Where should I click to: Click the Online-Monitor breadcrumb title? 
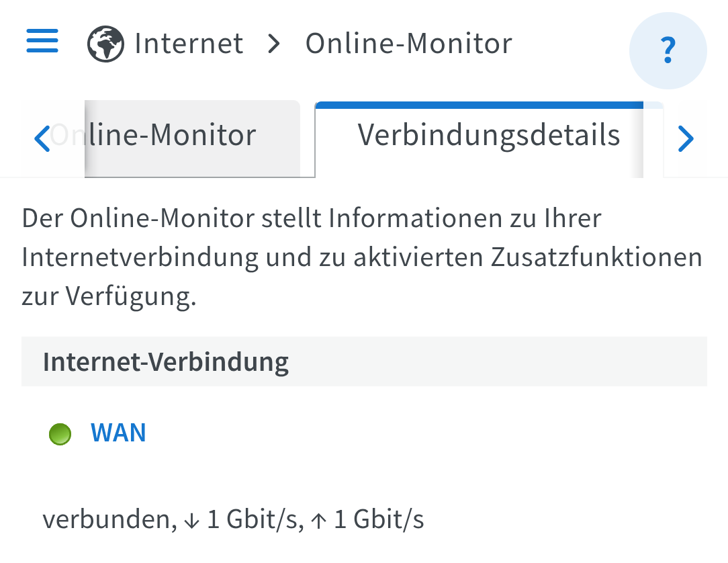pos(408,44)
